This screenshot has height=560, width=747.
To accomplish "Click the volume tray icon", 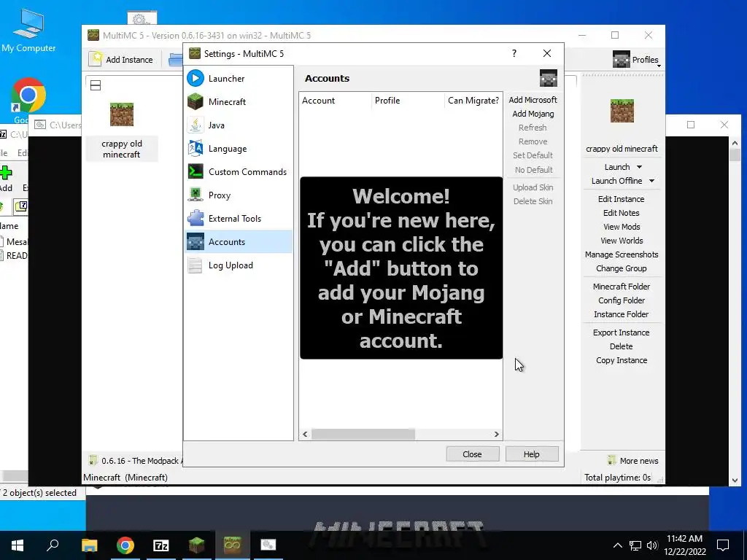I will point(652,545).
